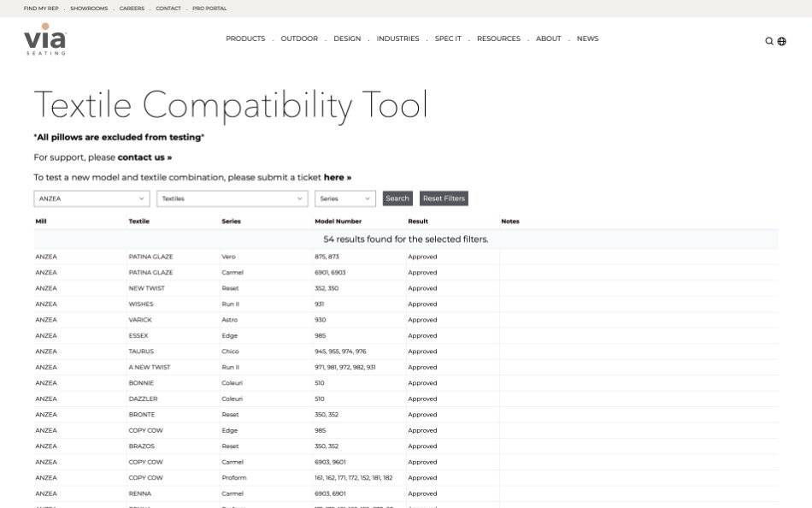The width and height of the screenshot is (812, 508).
Task: Open the globe language selector
Action: point(782,41)
